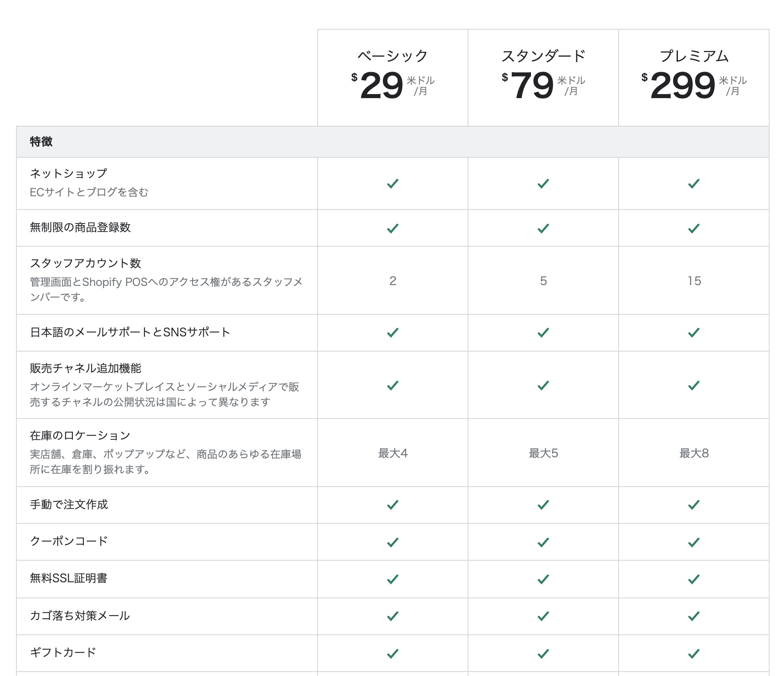Click the スタッフアカウント数 label
This screenshot has width=784, height=676.
(85, 263)
